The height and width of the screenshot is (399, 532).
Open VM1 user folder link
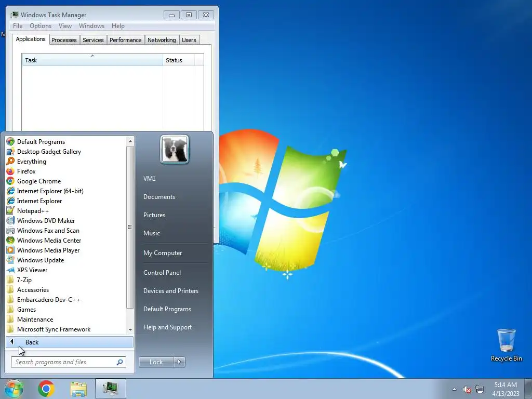[149, 179]
